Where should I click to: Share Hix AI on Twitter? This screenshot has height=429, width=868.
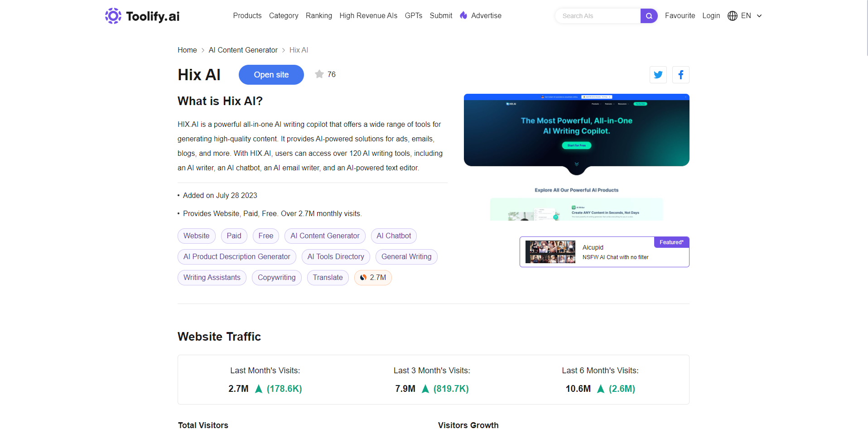pos(658,75)
